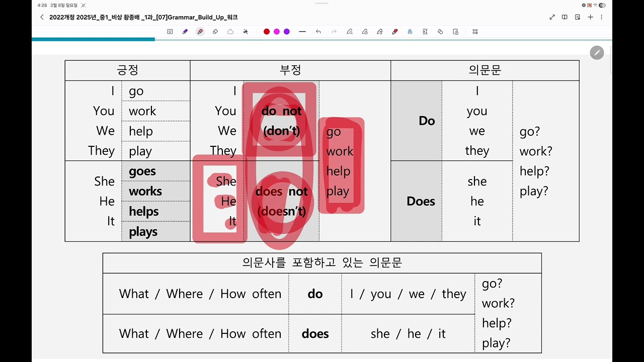Open the shapes tool
This screenshot has height=362, width=644.
[x=440, y=32]
